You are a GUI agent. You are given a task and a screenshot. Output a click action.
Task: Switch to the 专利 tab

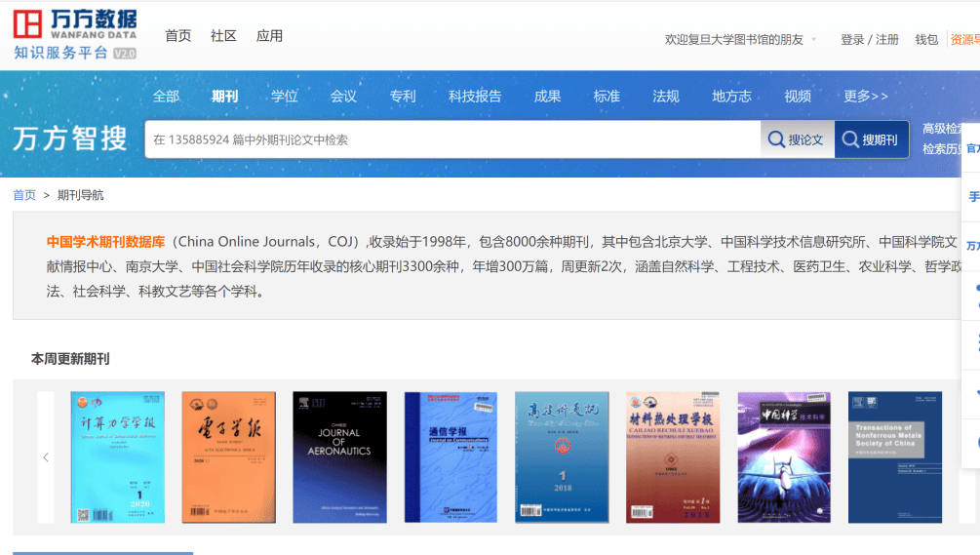click(x=403, y=97)
